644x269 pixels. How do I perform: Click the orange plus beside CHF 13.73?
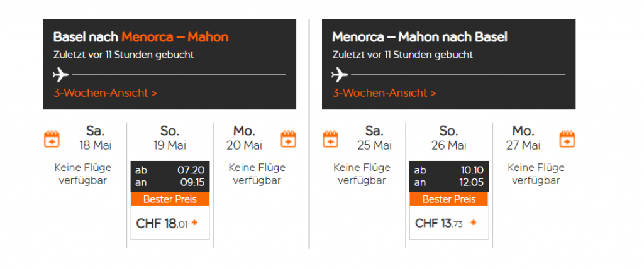tap(473, 223)
